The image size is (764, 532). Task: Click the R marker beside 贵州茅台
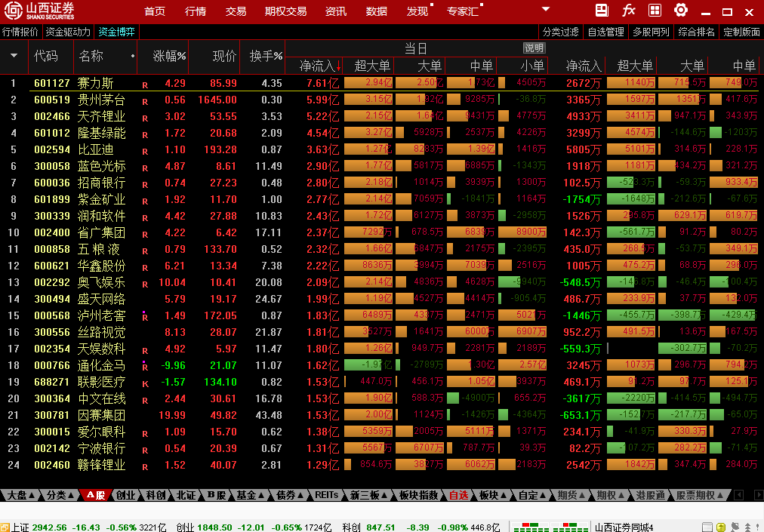pyautogui.click(x=145, y=100)
